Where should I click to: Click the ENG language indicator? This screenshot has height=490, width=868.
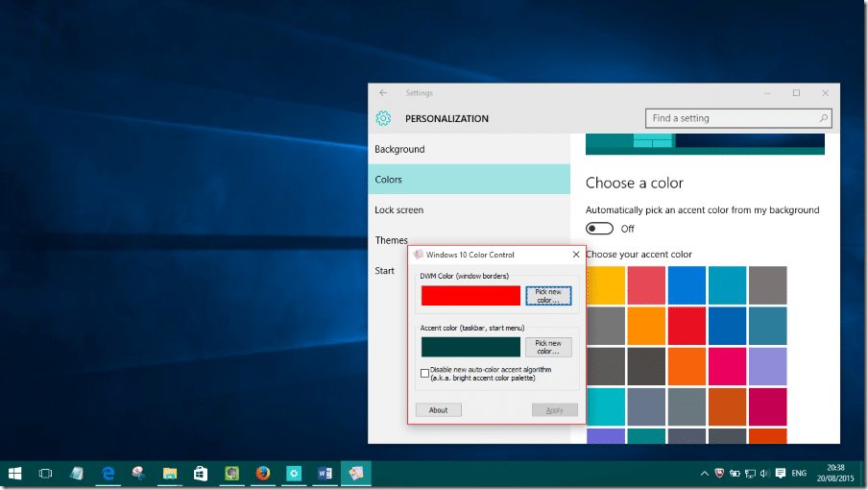[x=799, y=474]
